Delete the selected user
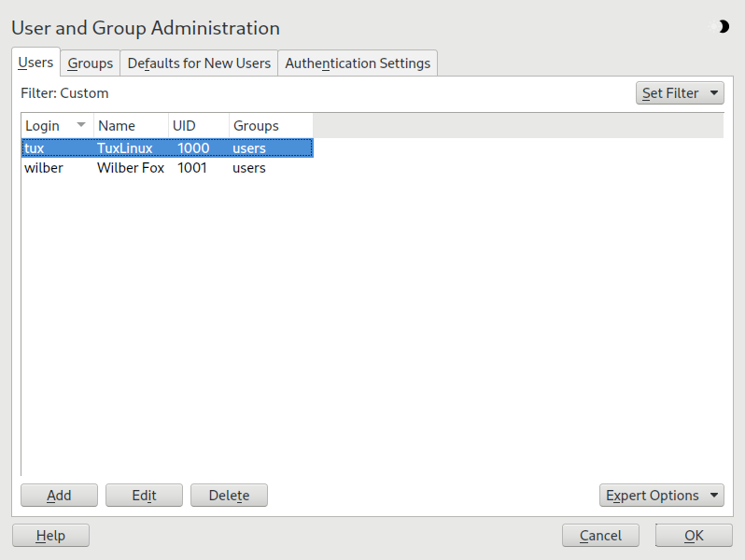The height and width of the screenshot is (560, 745). pos(229,496)
